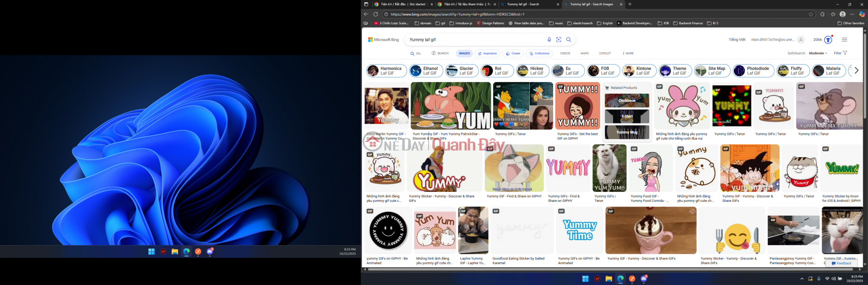Open Bing hamburger settings menu

coord(844,40)
